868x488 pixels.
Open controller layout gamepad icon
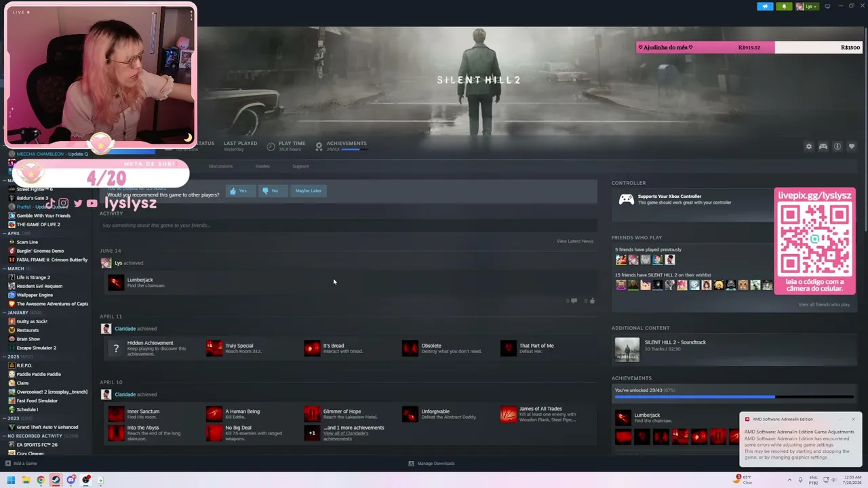coord(823,146)
